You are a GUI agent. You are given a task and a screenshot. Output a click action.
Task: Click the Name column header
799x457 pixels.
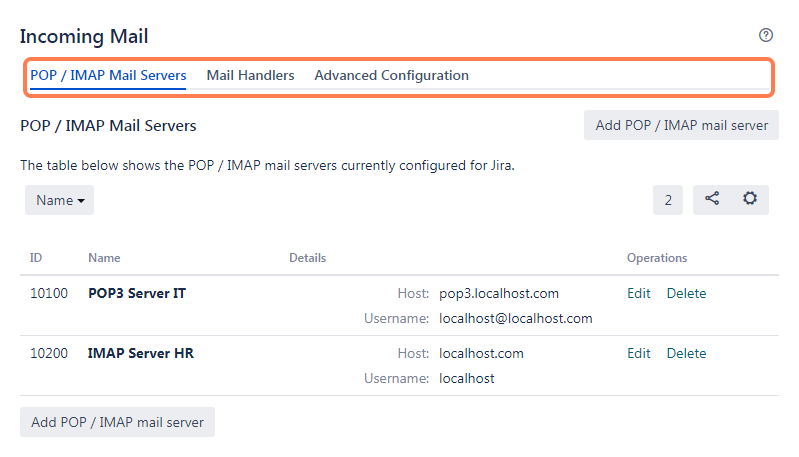[x=104, y=258]
